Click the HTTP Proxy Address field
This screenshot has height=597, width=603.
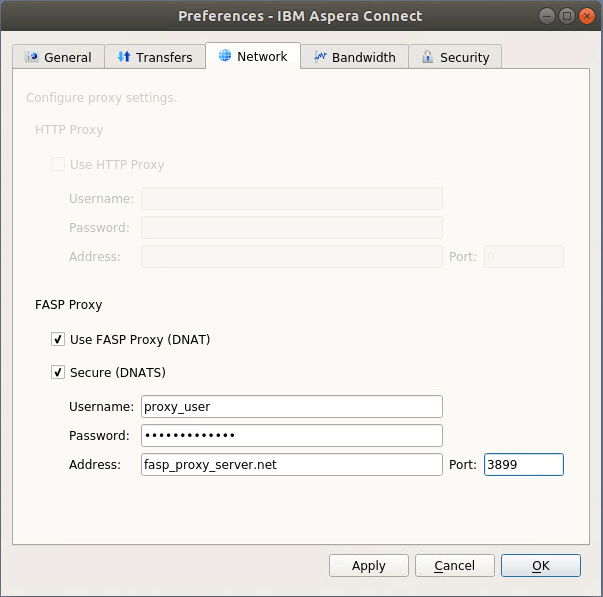click(291, 257)
